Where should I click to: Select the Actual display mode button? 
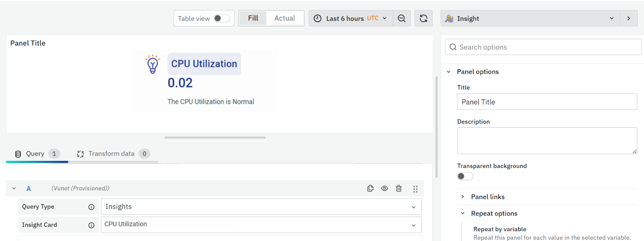coord(284,18)
